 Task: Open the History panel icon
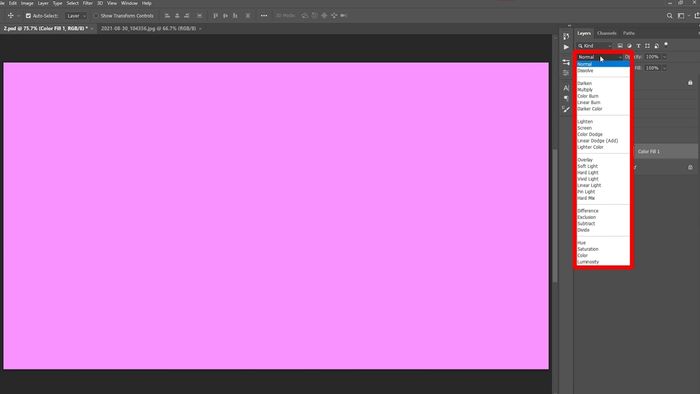[x=566, y=37]
